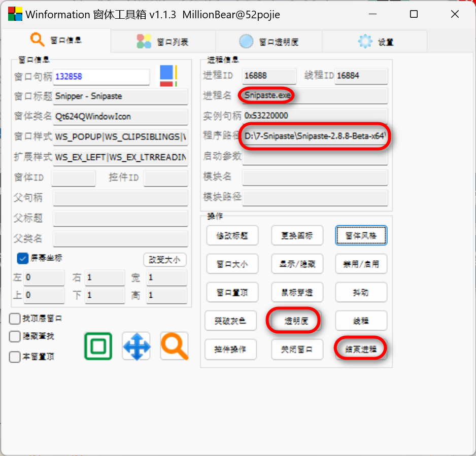Viewport: 476px width, 456px height.
Task: Click the Winformation app logo in title bar
Action: [x=15, y=14]
